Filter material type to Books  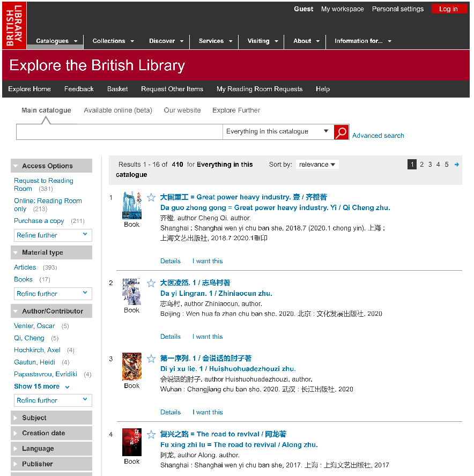[x=23, y=279]
